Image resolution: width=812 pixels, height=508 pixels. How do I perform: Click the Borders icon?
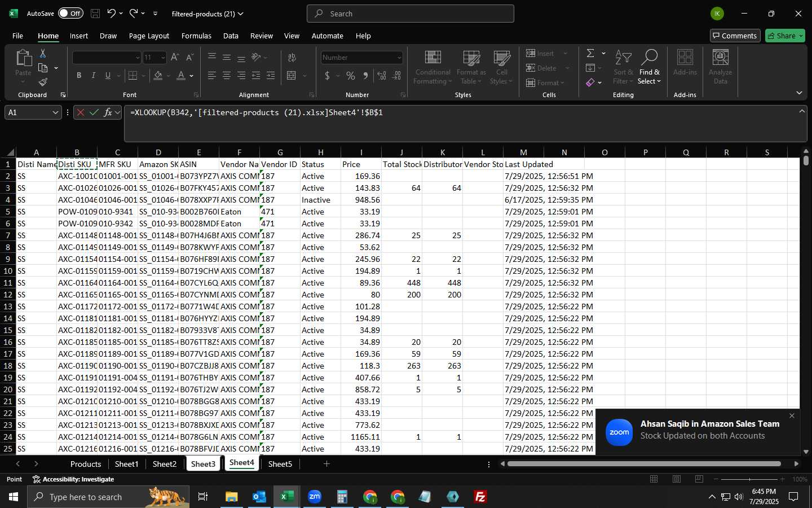click(x=133, y=75)
